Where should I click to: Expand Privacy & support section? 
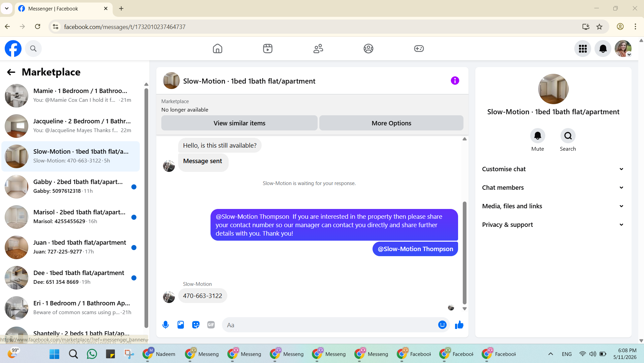pos(553,225)
